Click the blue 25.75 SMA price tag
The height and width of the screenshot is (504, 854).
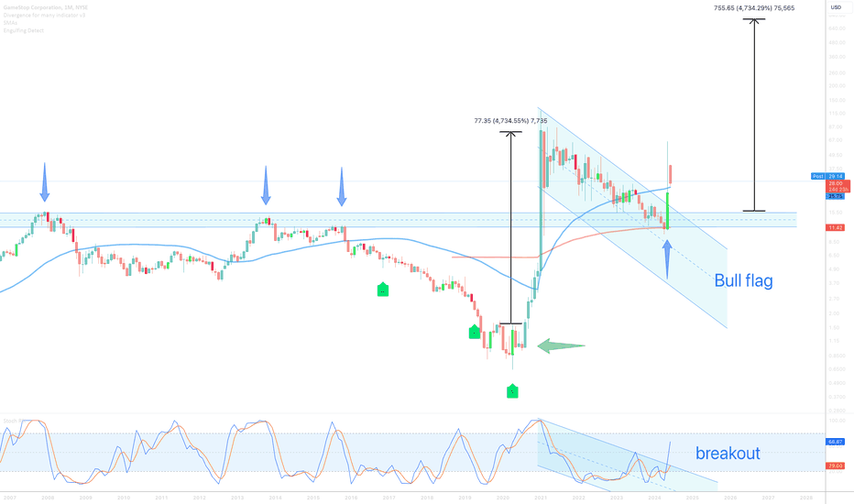pos(835,196)
